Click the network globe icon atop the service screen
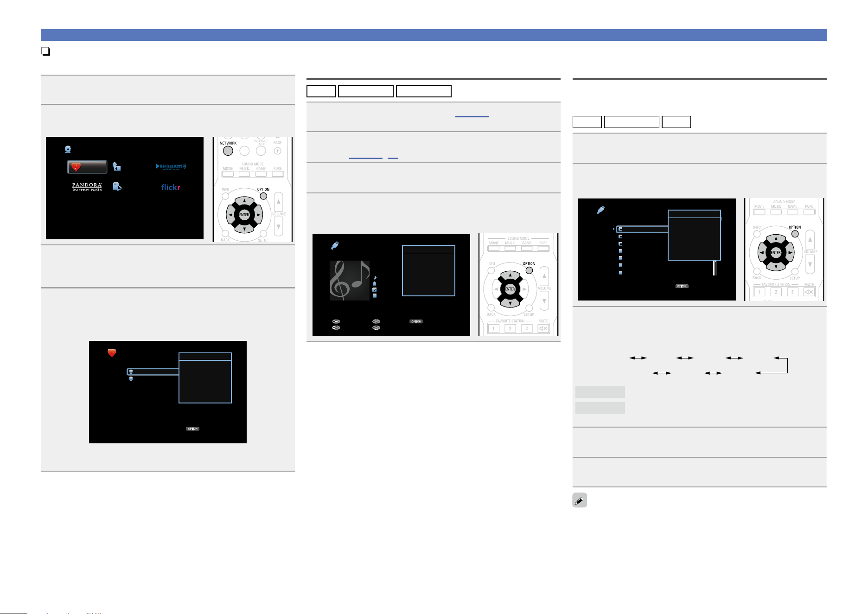The height and width of the screenshot is (614, 868). [x=68, y=149]
